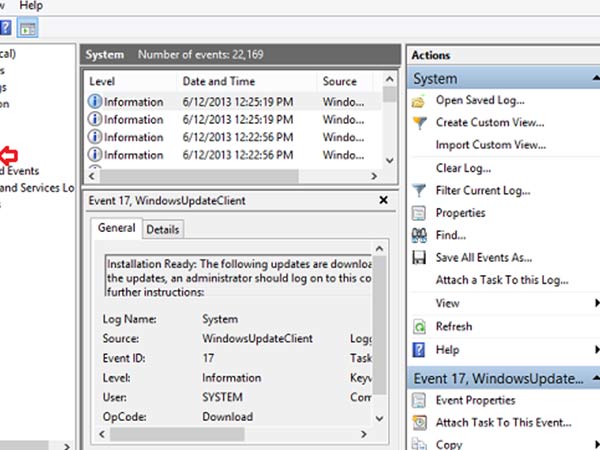
Task: Select Import Custom View action
Action: point(491,145)
